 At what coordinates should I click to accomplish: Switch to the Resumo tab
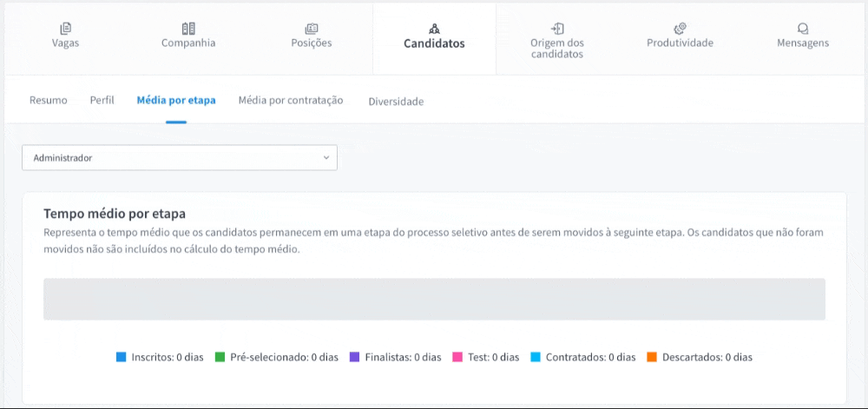click(x=49, y=101)
